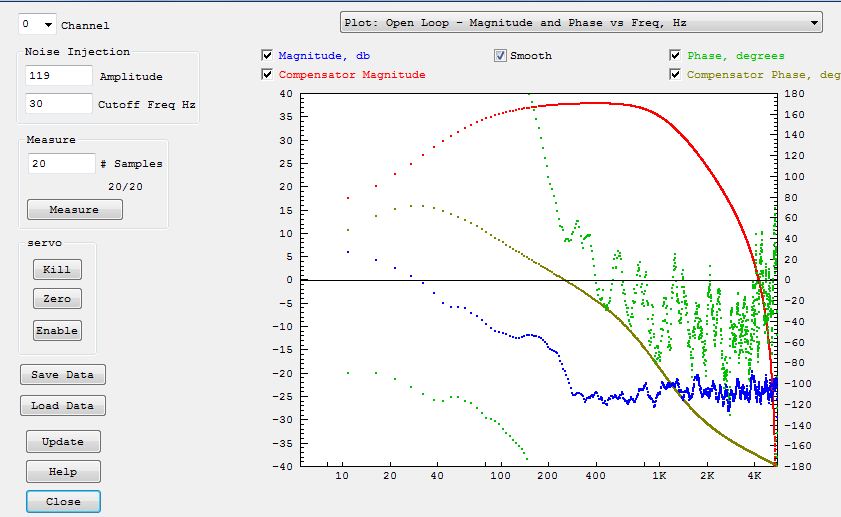Click the servo Kill button
The image size is (841, 517).
(57, 269)
